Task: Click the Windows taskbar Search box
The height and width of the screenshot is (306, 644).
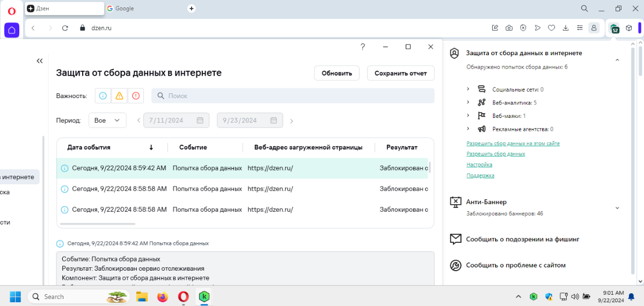Action: [x=79, y=296]
